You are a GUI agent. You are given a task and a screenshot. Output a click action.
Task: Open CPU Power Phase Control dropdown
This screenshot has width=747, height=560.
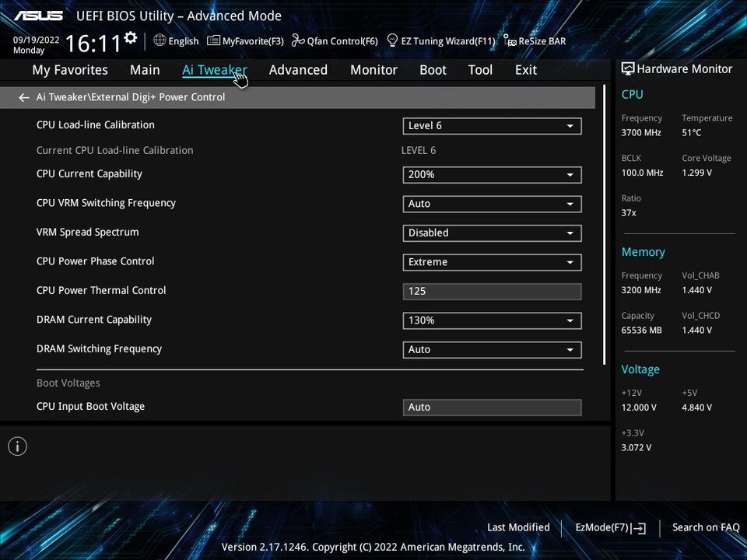pyautogui.click(x=492, y=262)
